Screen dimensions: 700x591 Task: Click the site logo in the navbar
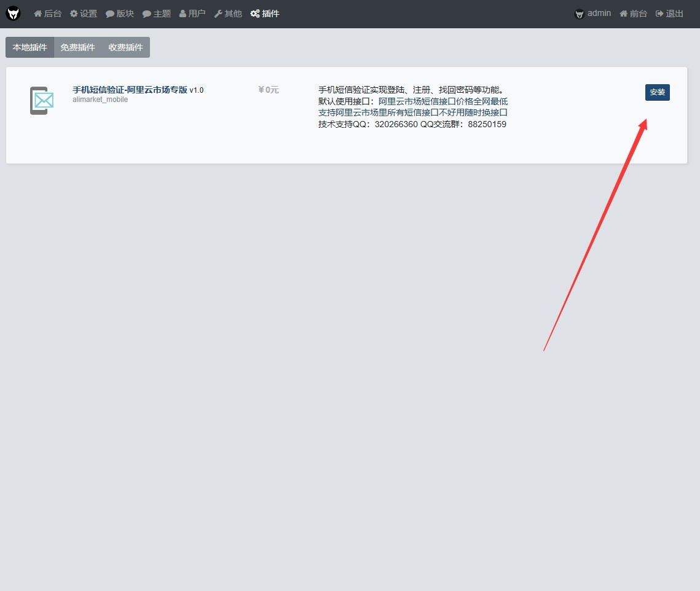[x=14, y=14]
